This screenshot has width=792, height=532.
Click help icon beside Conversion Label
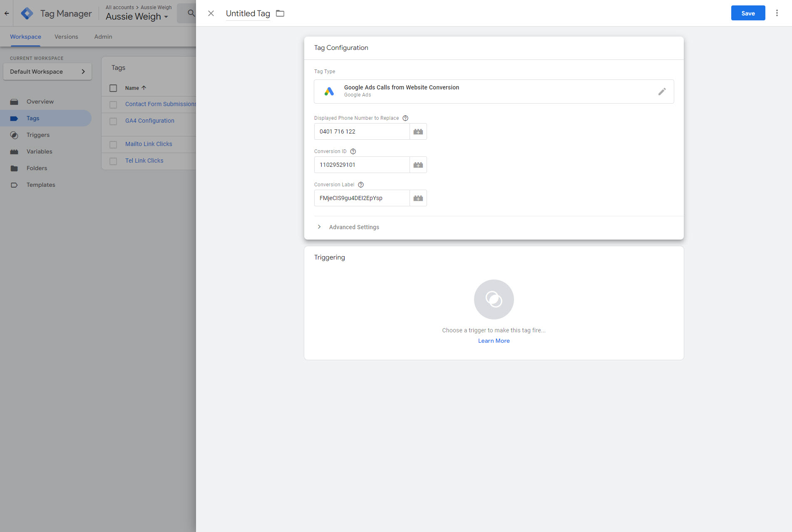(361, 185)
